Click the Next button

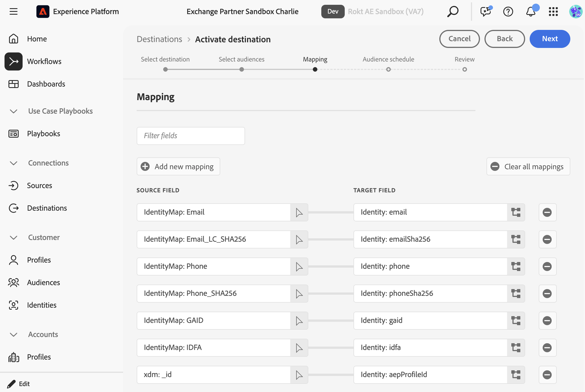point(549,39)
